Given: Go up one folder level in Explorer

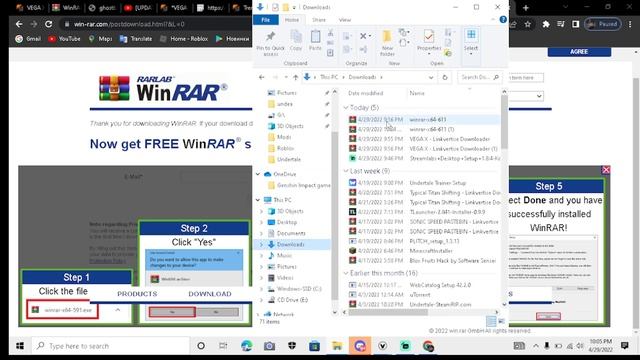Looking at the screenshot, I should (296, 77).
